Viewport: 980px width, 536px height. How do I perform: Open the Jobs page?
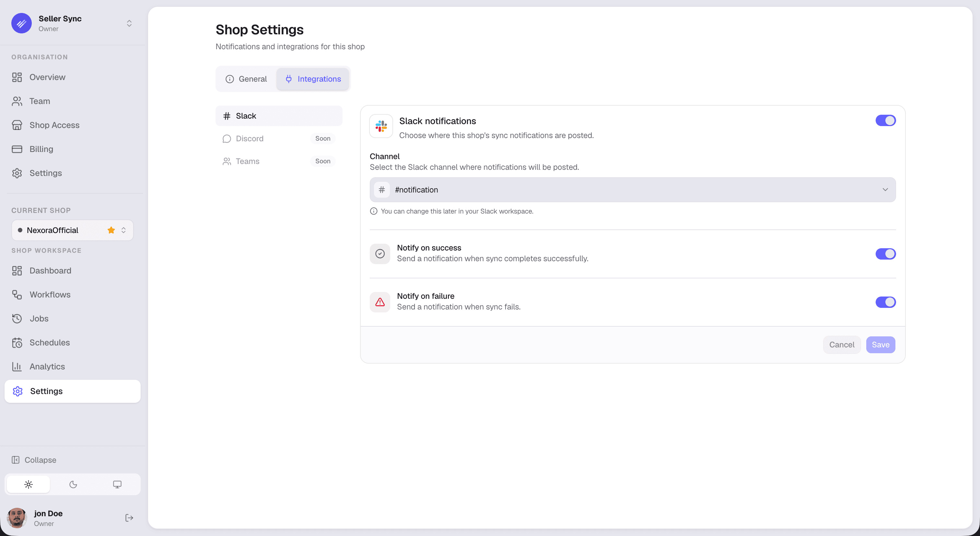point(72,319)
